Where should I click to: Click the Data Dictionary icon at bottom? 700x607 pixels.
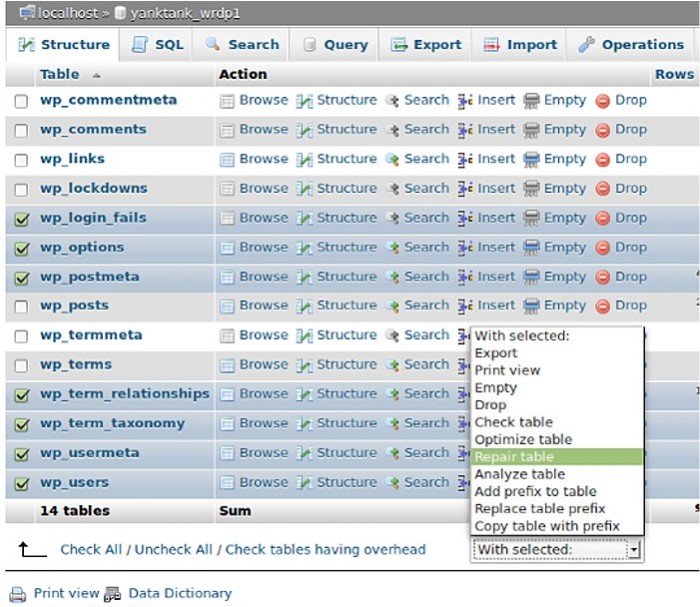pos(112,594)
